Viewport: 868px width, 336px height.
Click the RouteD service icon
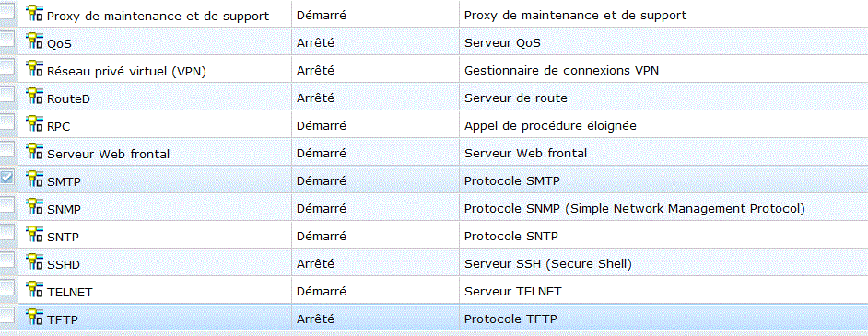pyautogui.click(x=35, y=95)
